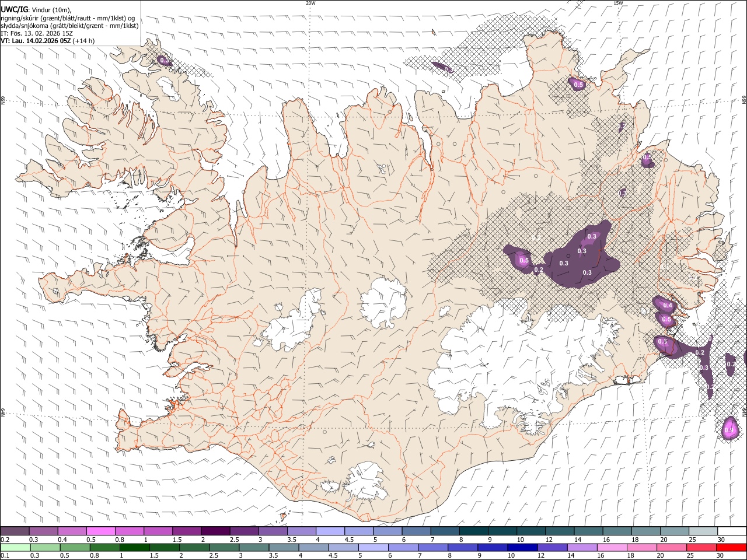Screen dimensions: 747x560
Task: Pick the dark teal swatch at 8 in upper legend
Action: point(473,531)
